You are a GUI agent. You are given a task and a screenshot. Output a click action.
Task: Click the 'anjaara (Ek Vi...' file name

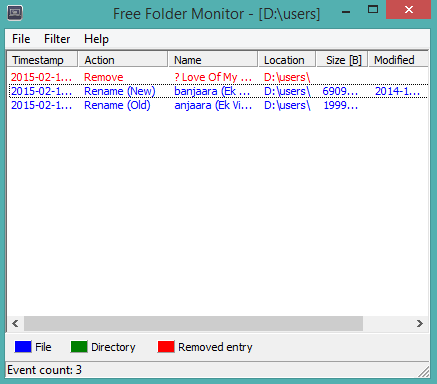(x=213, y=105)
